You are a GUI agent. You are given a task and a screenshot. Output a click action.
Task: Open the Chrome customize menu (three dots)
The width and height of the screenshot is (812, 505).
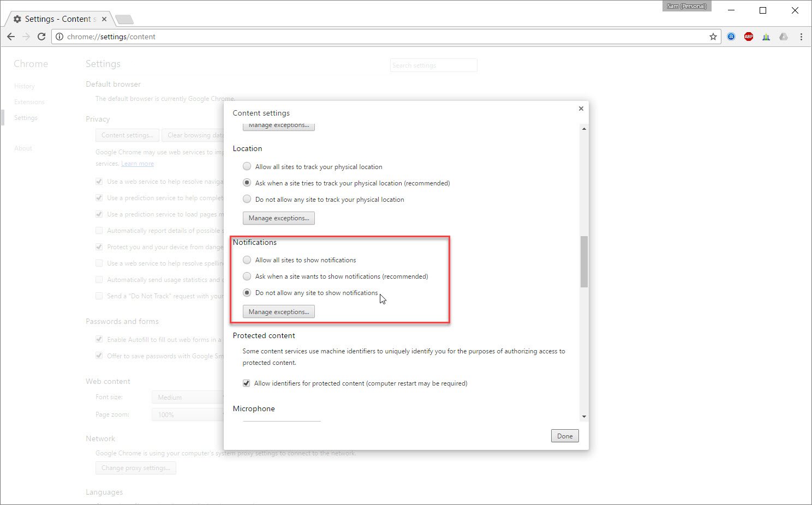801,37
